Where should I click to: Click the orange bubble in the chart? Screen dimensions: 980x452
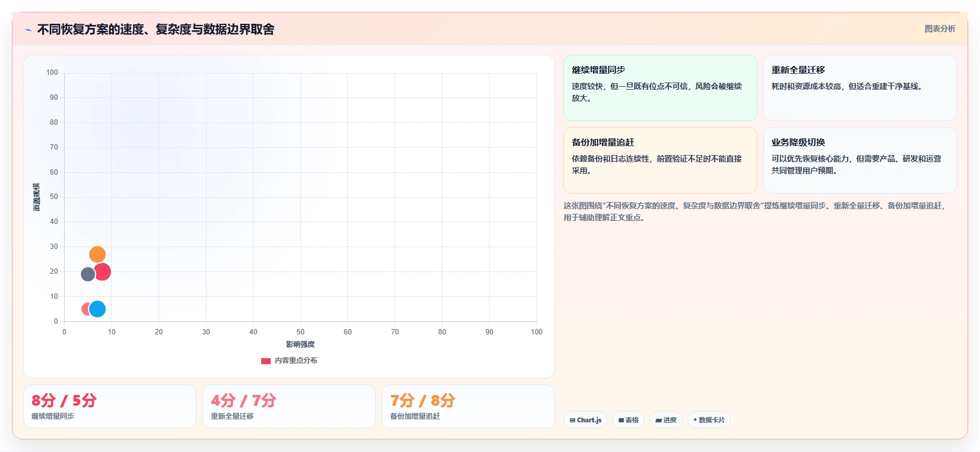coord(97,254)
